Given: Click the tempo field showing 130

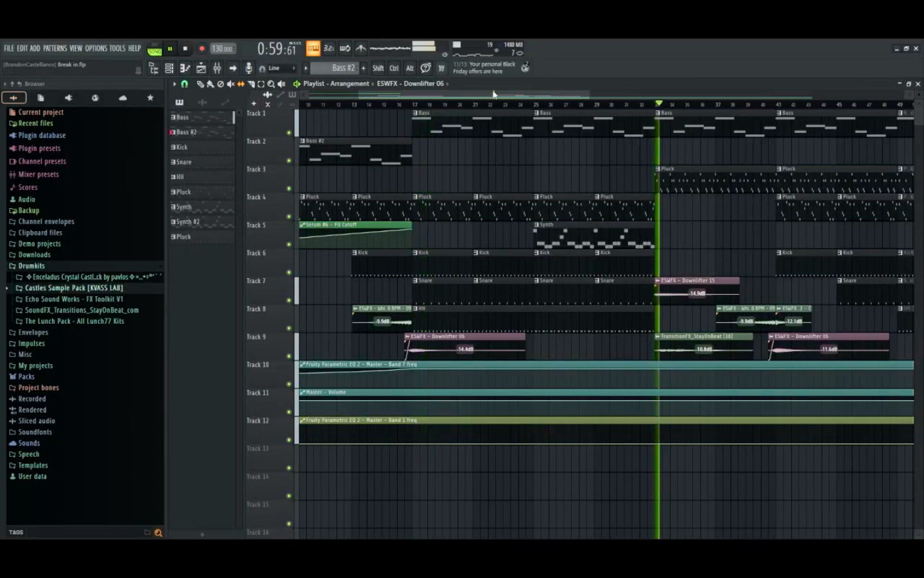Looking at the screenshot, I should click(223, 49).
